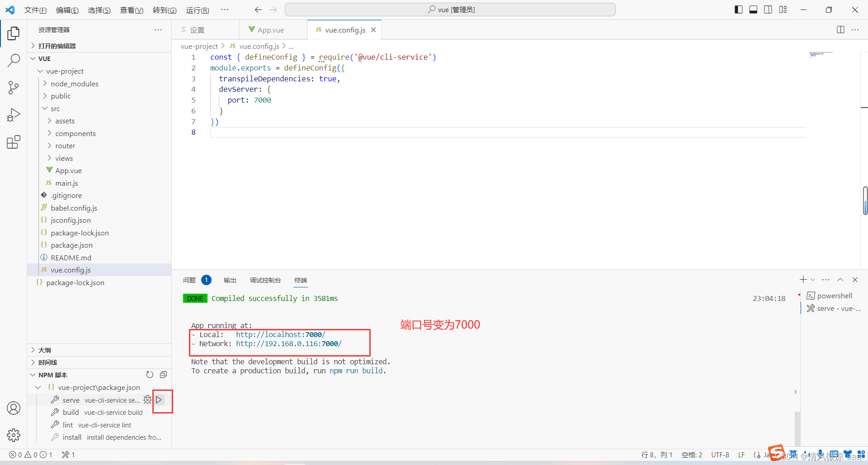Open the File menu
The image size is (868, 465).
point(35,10)
